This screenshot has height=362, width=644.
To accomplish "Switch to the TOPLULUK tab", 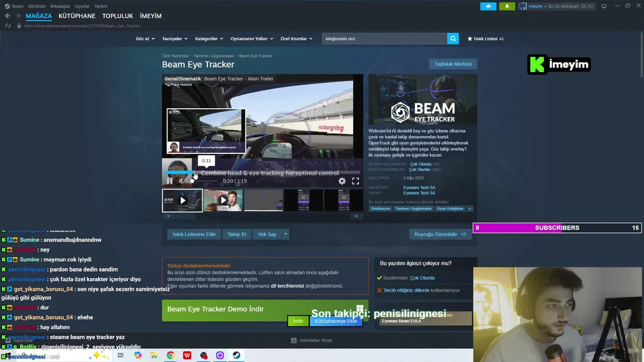I will click(118, 16).
